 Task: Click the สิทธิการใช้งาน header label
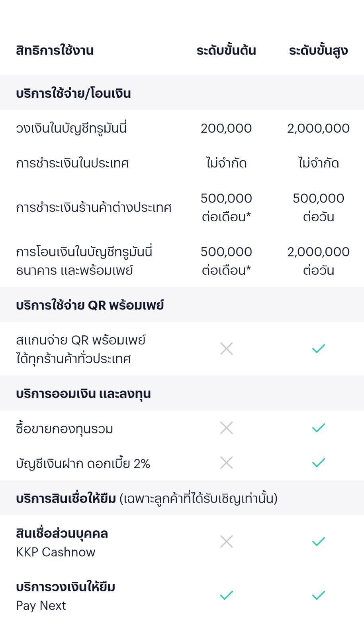55,51
